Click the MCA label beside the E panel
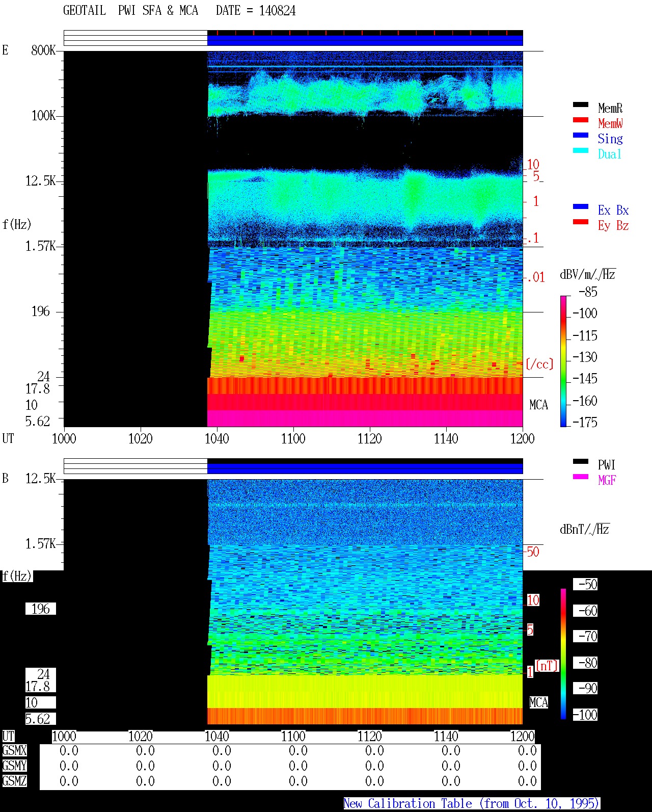Screen dimensions: 652x812 tap(538, 405)
